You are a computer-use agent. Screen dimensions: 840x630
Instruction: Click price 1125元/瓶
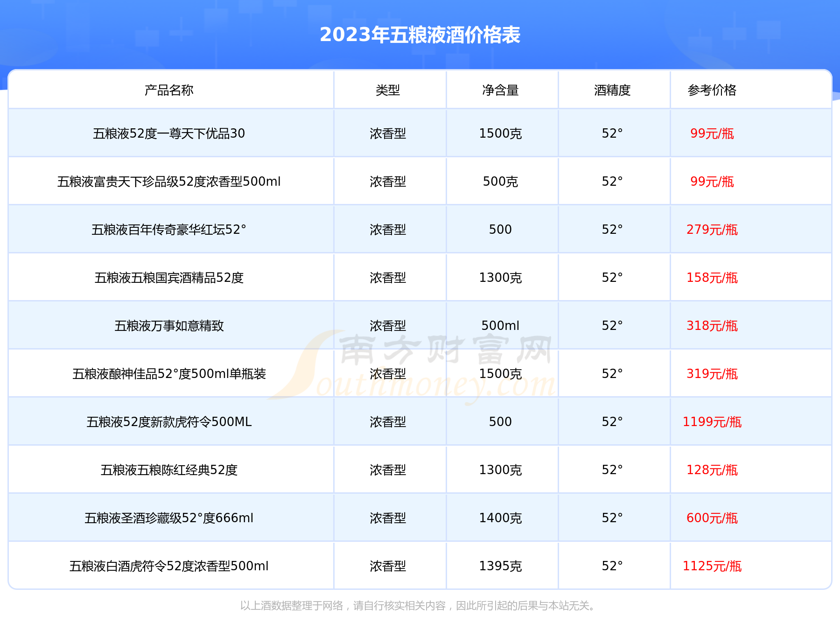coord(712,566)
